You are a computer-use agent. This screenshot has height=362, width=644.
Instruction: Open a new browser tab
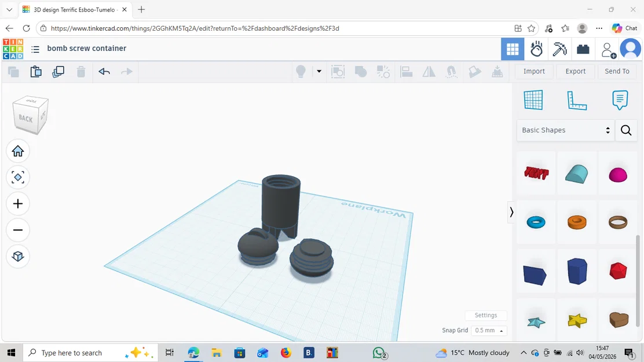tap(141, 9)
